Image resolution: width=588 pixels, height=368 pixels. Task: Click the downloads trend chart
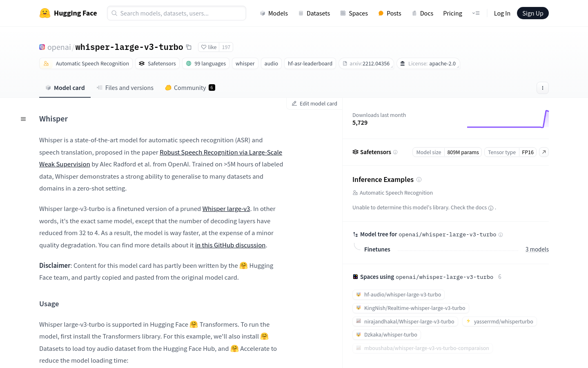click(x=508, y=119)
